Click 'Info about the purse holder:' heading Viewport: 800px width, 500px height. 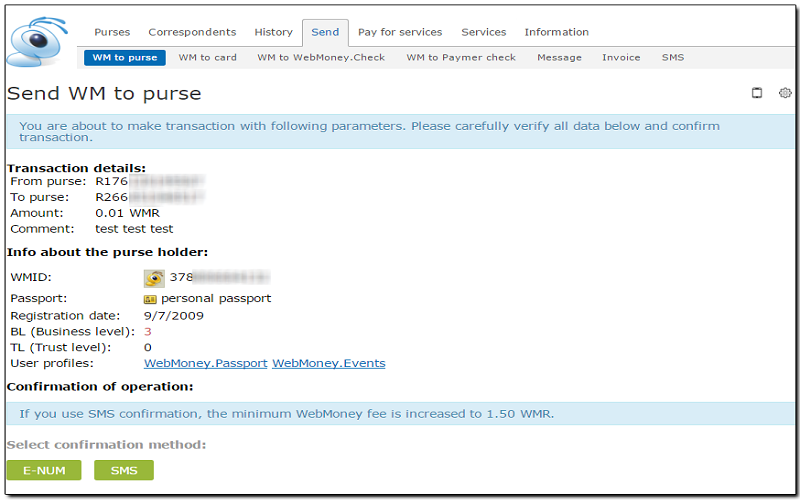coord(108,252)
